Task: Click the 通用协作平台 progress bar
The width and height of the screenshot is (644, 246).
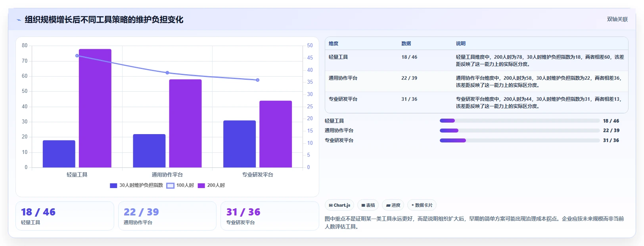Action: [519, 131]
